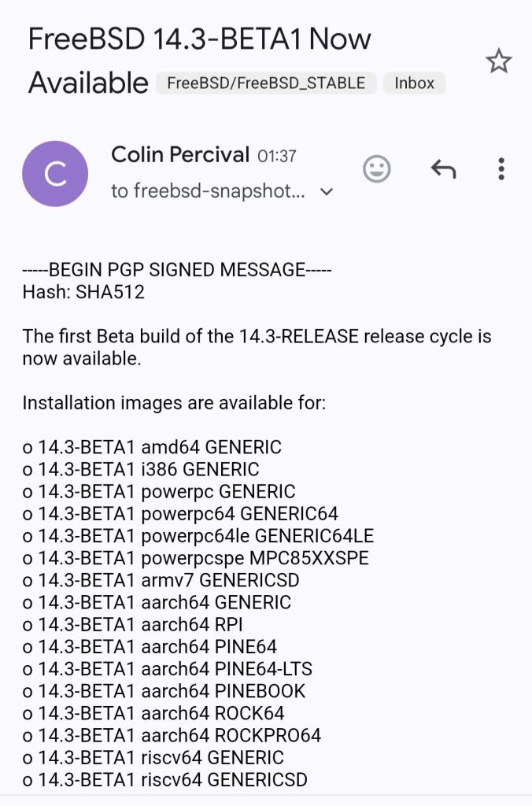Add an emoji reaction to the message
532x806 pixels.
(x=376, y=168)
